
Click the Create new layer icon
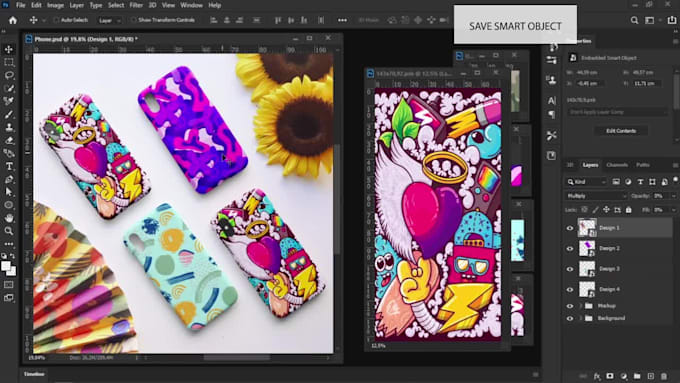click(x=651, y=376)
